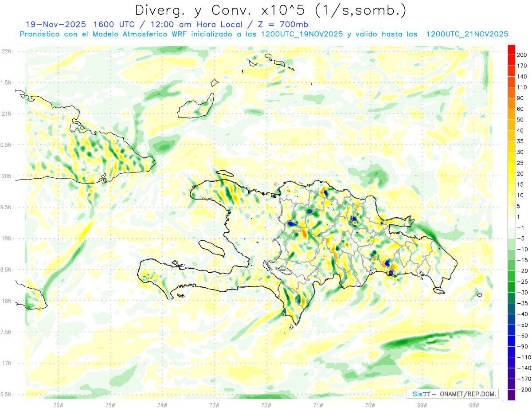Click the '20N' latitude label
This screenshot has width=532, height=411.
(x=7, y=176)
